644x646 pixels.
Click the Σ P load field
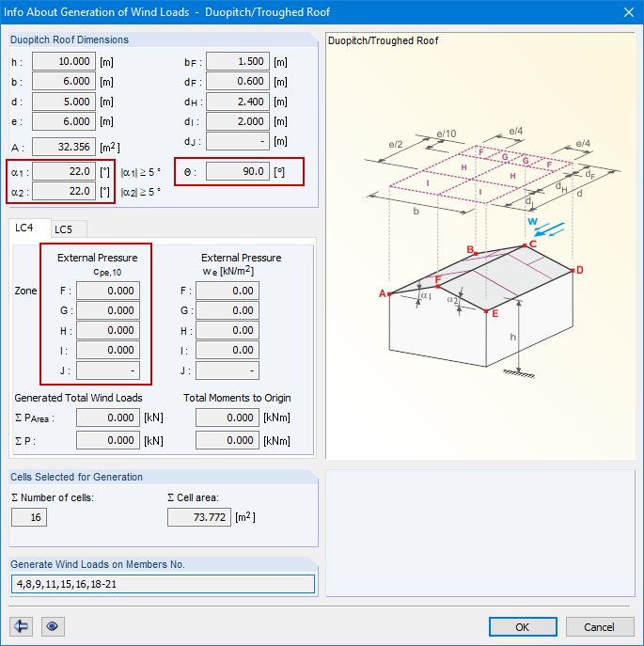point(108,440)
